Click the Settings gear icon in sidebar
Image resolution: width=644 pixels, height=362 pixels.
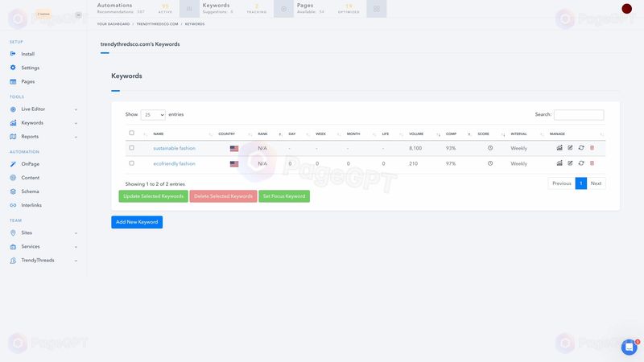[x=13, y=68]
